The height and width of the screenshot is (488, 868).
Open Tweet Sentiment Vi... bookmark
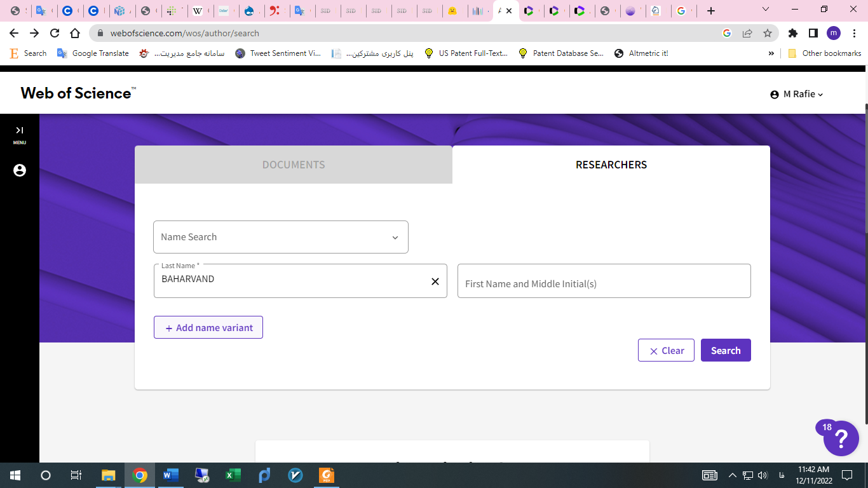[278, 53]
